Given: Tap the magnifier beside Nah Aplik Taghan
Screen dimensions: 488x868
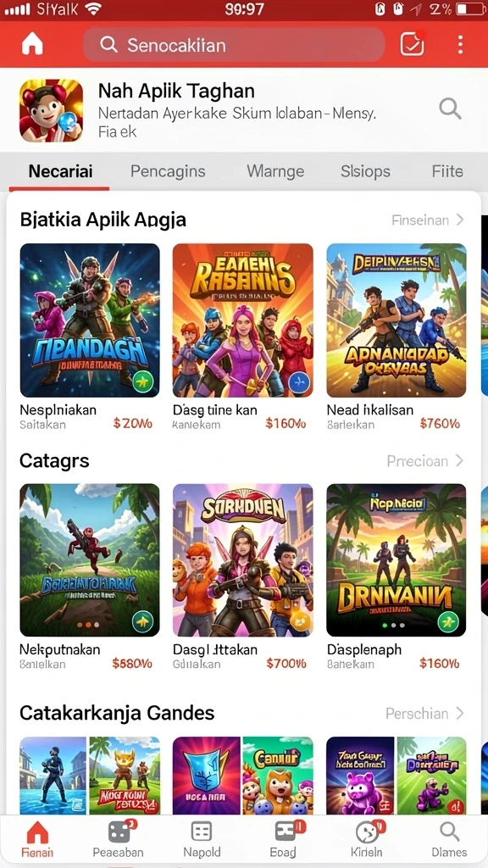Looking at the screenshot, I should (x=450, y=108).
